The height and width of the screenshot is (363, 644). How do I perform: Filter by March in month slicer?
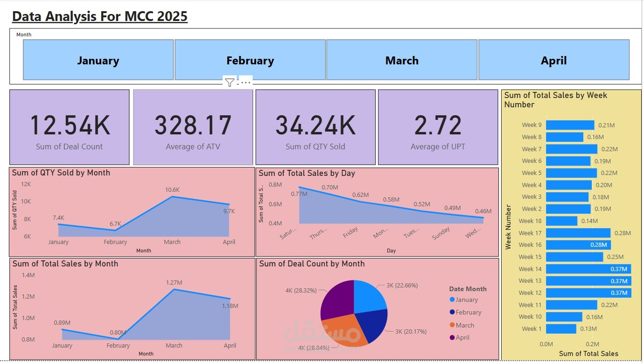[x=402, y=60]
